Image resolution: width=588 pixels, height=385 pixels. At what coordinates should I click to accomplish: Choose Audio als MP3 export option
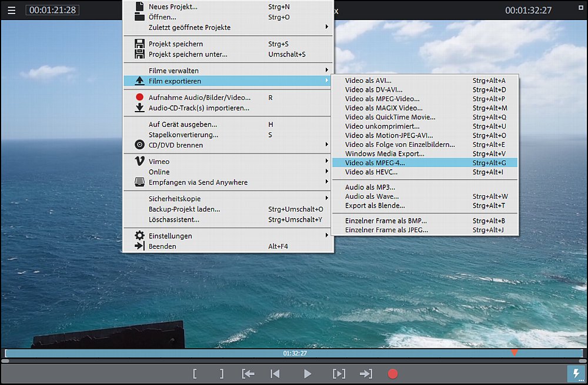pyautogui.click(x=370, y=187)
